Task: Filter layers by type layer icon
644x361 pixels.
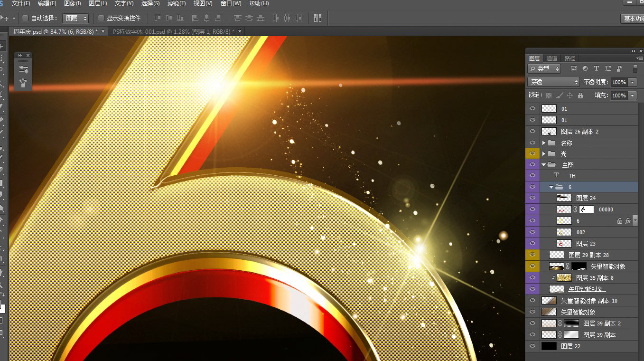Action: tap(597, 69)
